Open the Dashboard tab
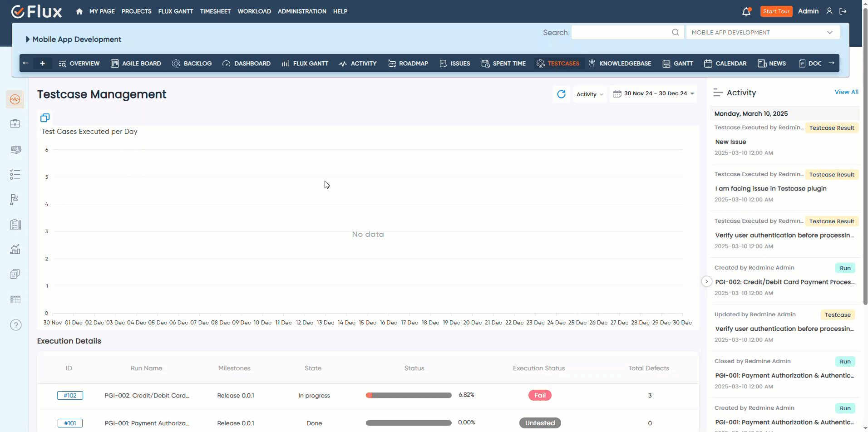868x432 pixels. click(247, 64)
